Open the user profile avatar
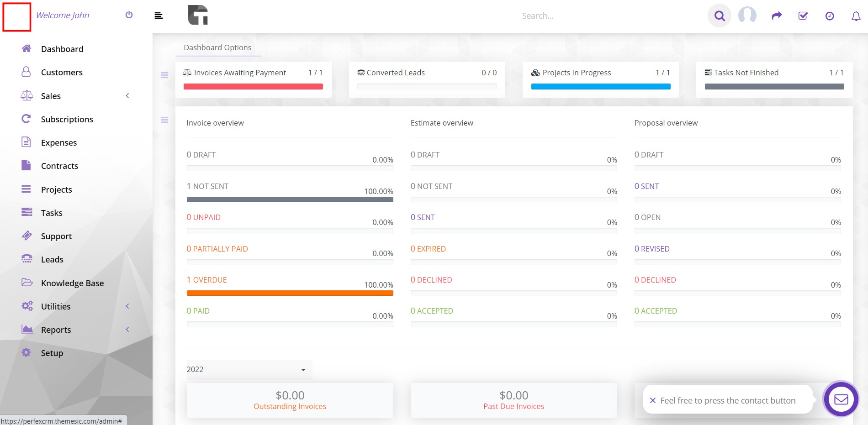 coord(747,16)
